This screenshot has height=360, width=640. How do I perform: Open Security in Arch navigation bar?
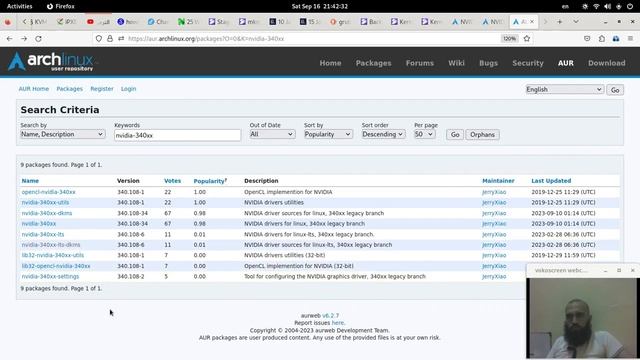coord(528,63)
